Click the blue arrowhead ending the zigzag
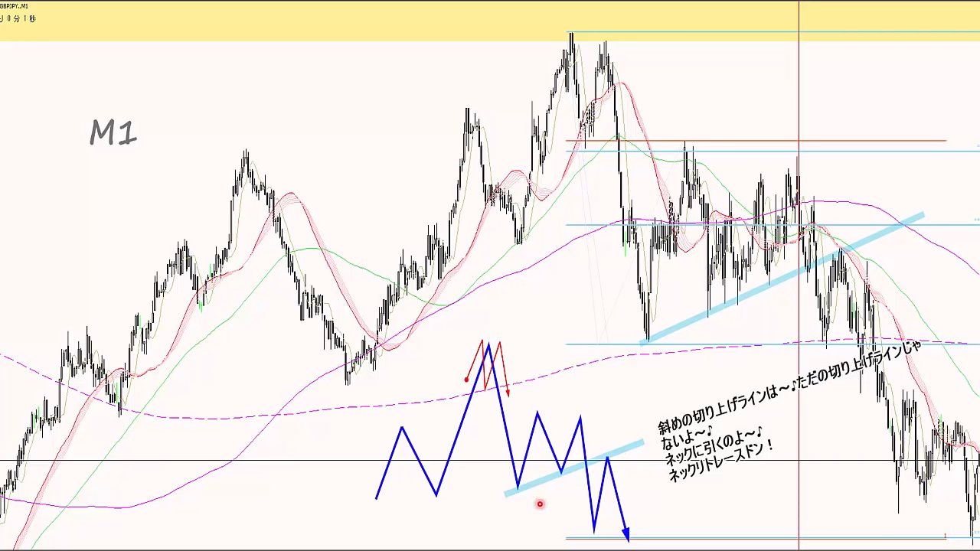Screen dimensions: 980x551 pos(626,533)
